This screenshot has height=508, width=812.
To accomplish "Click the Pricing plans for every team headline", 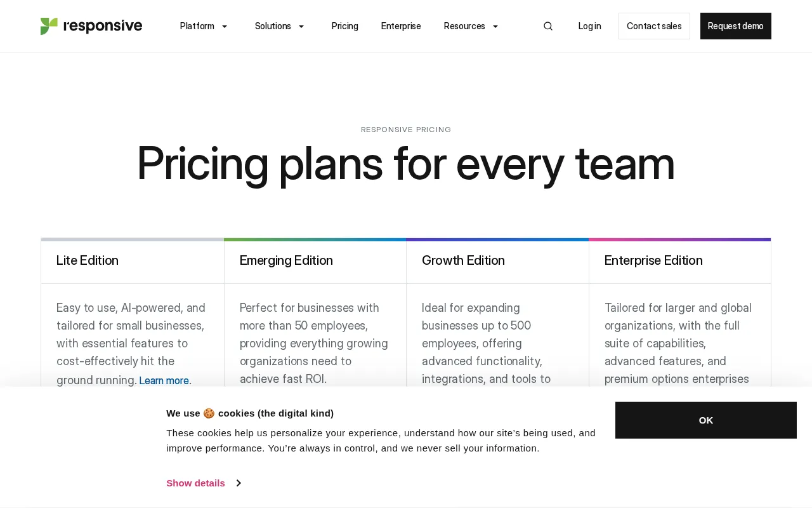I will (406, 163).
